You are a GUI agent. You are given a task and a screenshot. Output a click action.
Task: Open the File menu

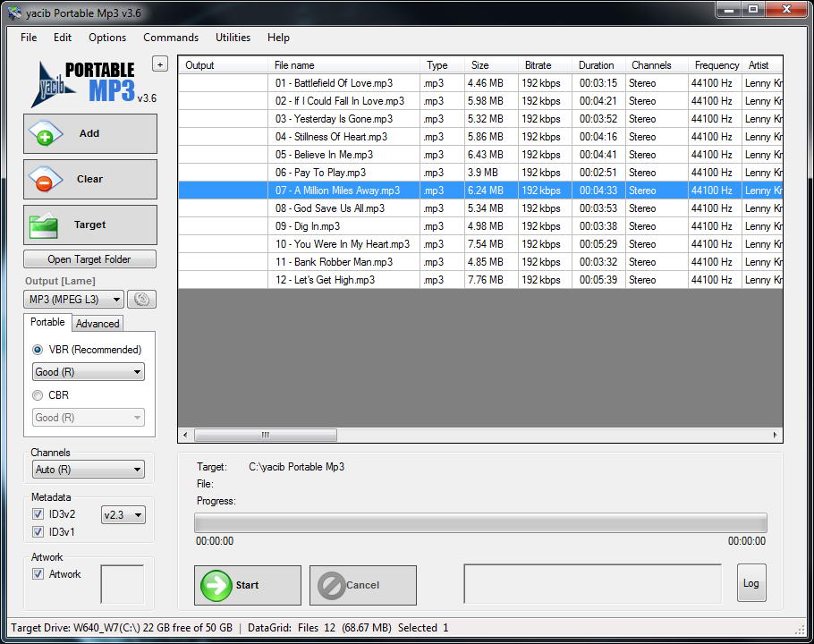[29, 38]
